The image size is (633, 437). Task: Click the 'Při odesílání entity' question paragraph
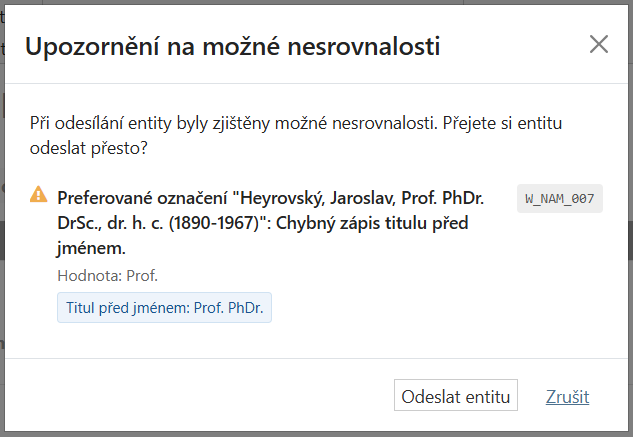click(296, 135)
